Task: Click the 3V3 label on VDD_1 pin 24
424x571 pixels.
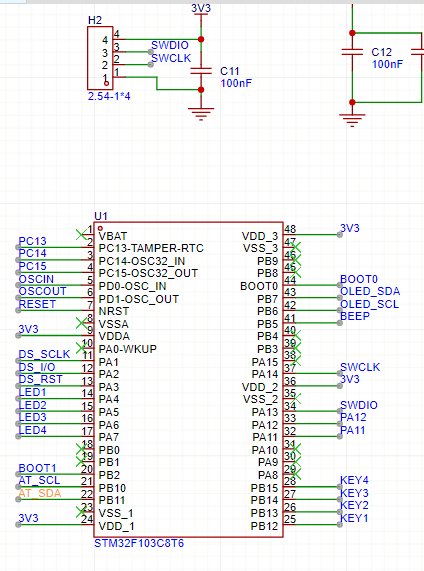Action: 28,518
